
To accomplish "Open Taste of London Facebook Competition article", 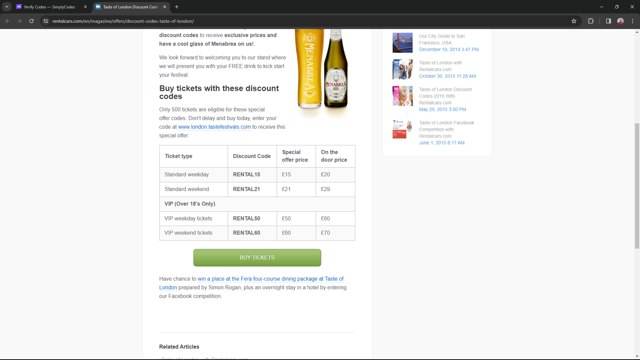I will [x=447, y=129].
